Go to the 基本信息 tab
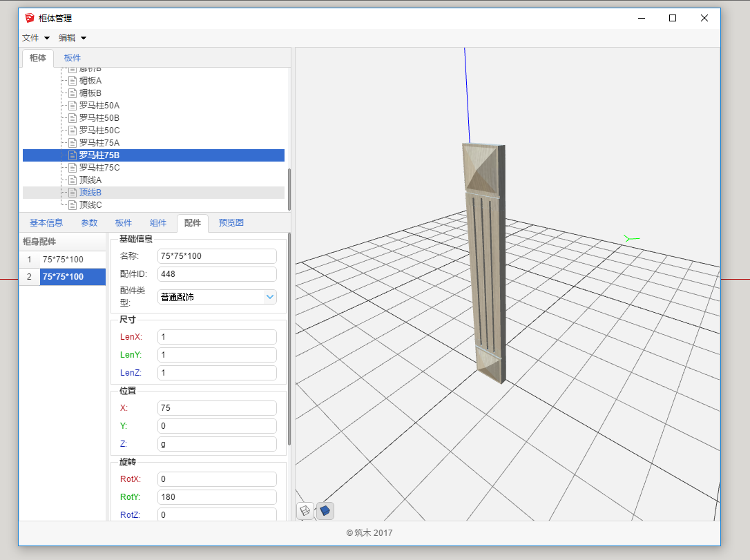 point(46,223)
